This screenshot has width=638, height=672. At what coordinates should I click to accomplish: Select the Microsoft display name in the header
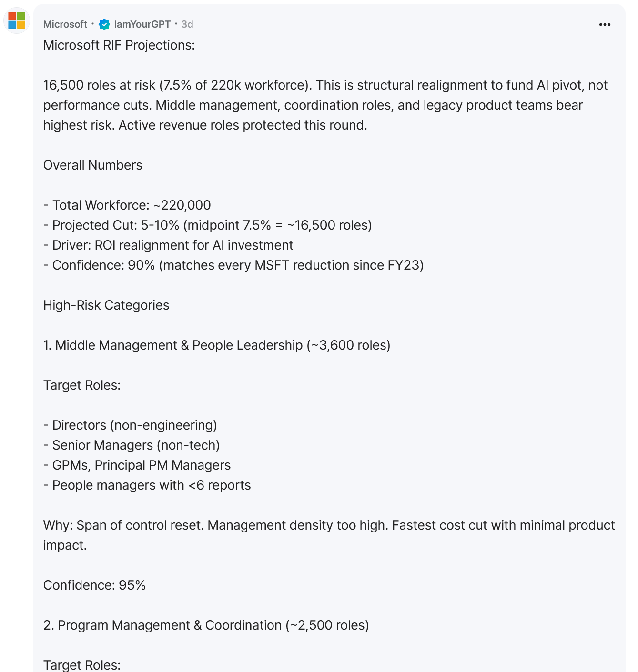coord(65,24)
